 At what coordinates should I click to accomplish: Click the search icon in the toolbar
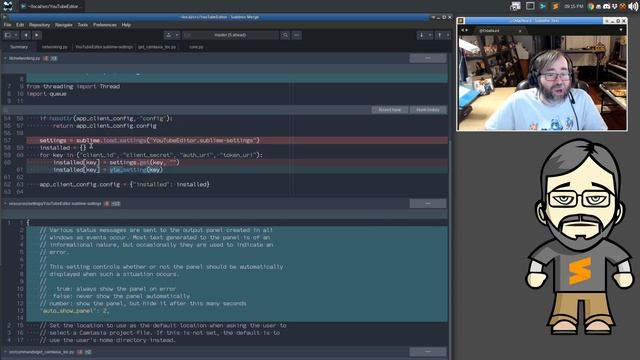coord(285,36)
